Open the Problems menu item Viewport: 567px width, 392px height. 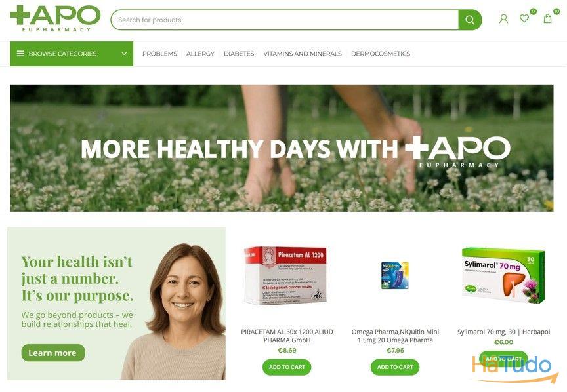point(159,54)
